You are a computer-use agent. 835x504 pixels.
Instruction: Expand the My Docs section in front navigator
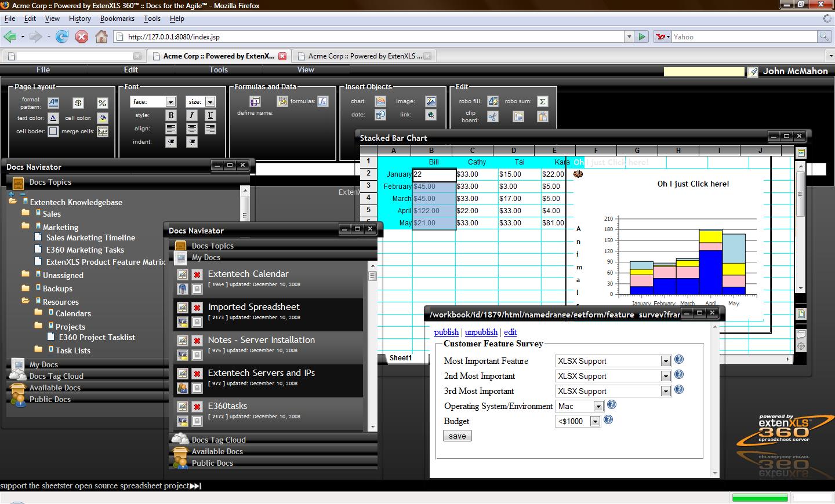point(273,257)
